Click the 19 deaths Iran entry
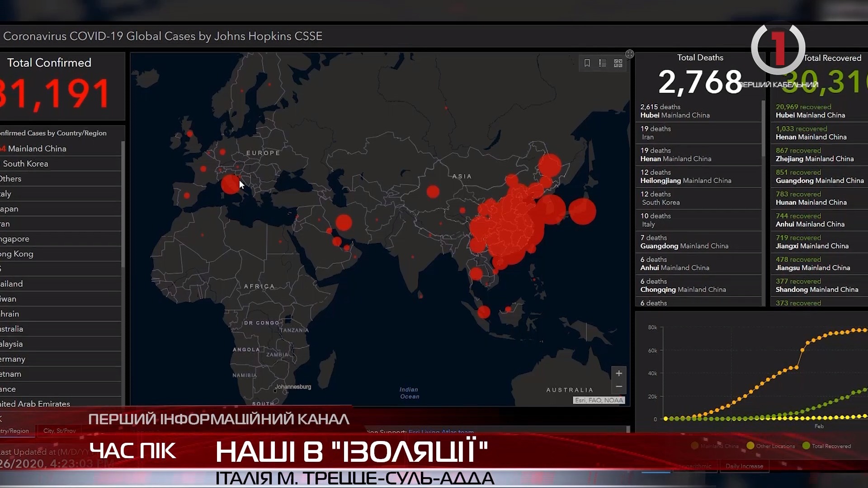Screen dimensions: 868x488 tap(698, 133)
